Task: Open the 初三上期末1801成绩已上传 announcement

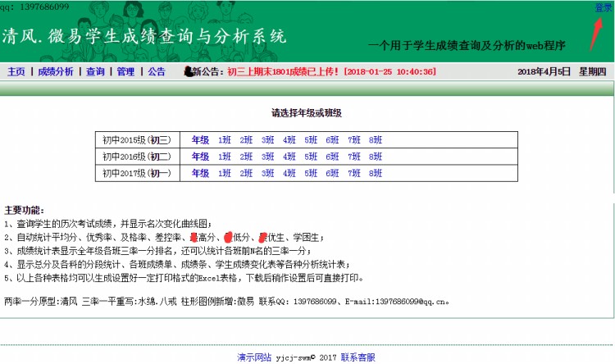Action: click(x=331, y=71)
